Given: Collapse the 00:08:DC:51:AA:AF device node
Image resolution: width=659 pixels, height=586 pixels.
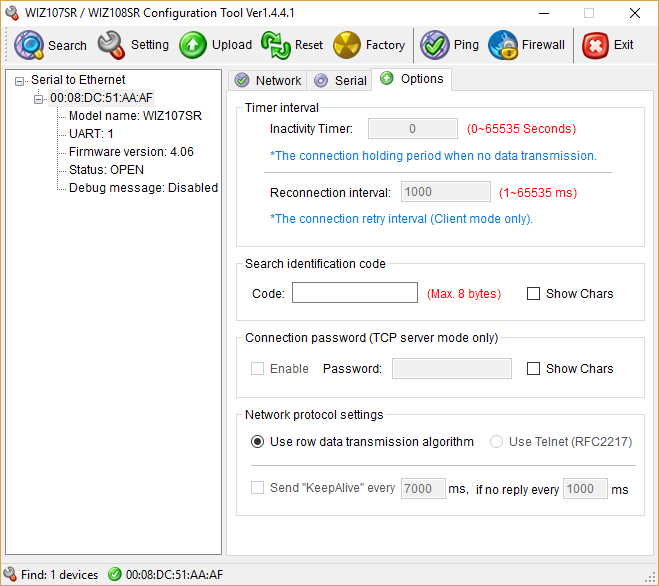Looking at the screenshot, I should tap(38, 99).
